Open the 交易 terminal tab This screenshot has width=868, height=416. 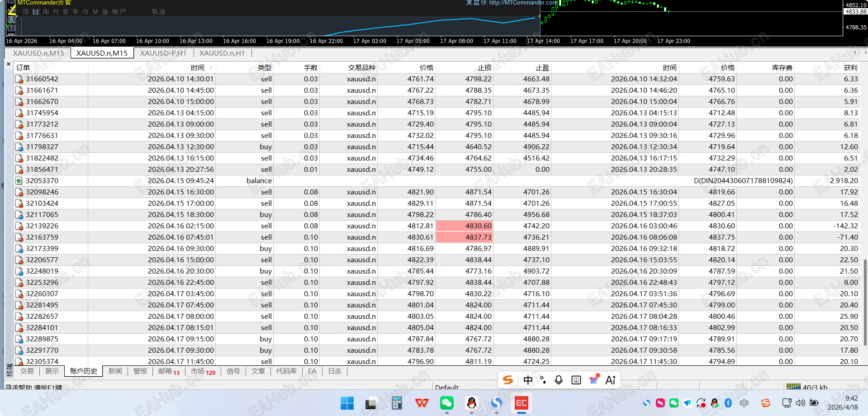(x=27, y=371)
